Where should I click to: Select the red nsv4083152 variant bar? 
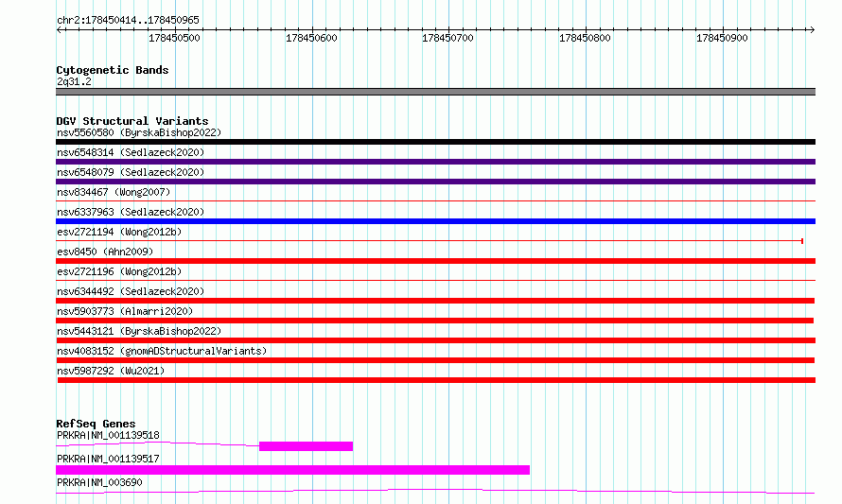coord(435,360)
